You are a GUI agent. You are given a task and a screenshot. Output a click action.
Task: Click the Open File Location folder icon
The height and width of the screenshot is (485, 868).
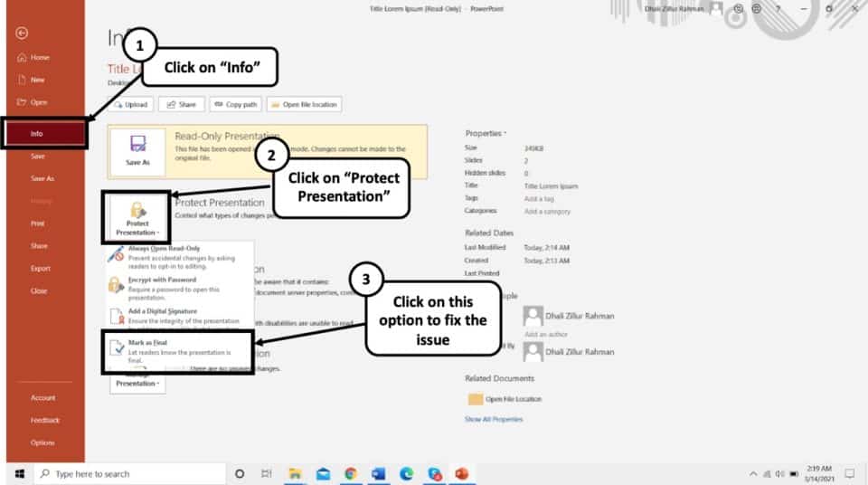[476, 399]
